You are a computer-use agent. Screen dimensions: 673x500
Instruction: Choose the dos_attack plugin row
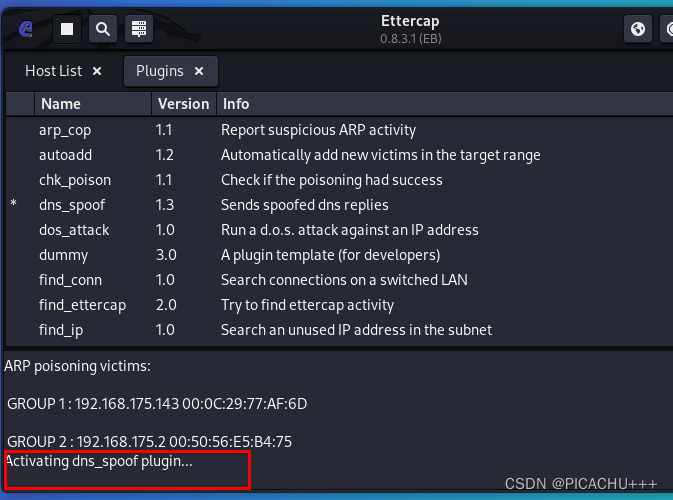[x=73, y=230]
